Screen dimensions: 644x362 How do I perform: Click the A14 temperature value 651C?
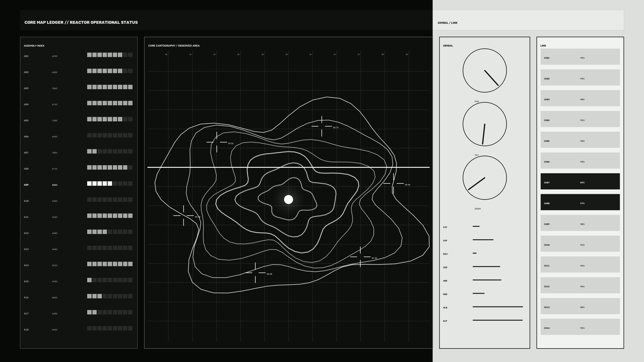(55, 265)
